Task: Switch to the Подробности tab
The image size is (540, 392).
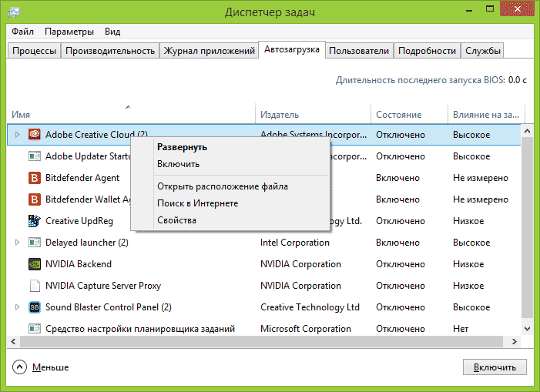Action: [x=427, y=51]
